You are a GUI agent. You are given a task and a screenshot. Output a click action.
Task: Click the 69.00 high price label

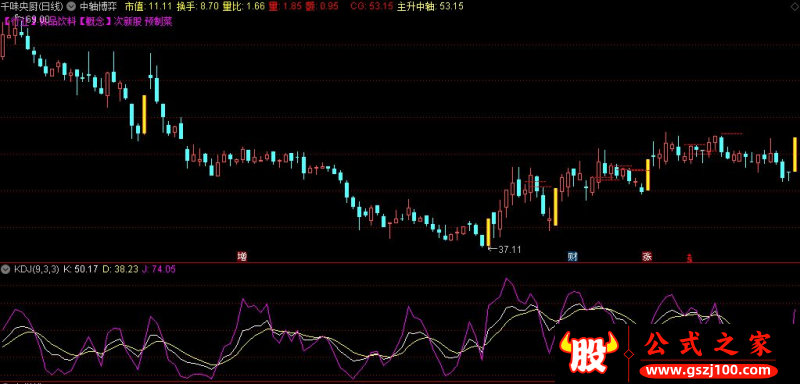tap(33, 19)
